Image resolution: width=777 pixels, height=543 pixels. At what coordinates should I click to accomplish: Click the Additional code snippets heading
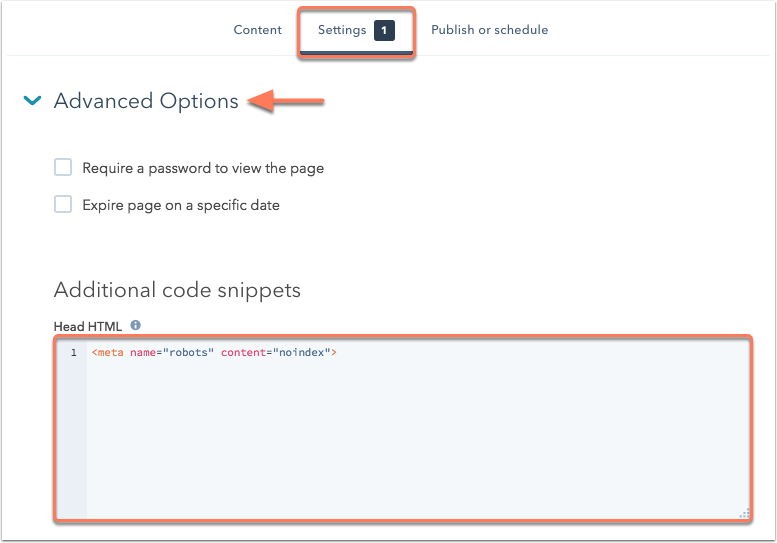click(x=177, y=290)
